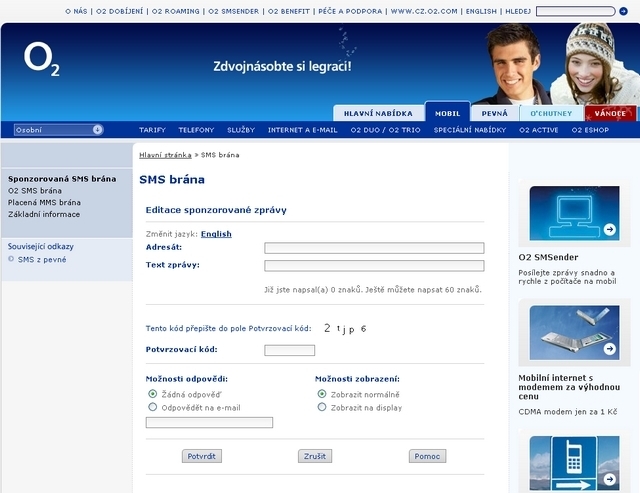Click the Text zprávy input field
The width and height of the screenshot is (640, 493).
374,266
